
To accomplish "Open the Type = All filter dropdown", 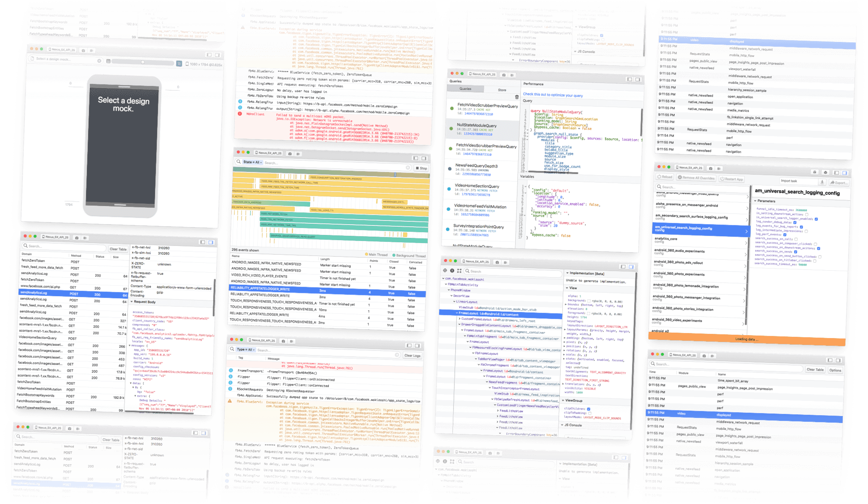I will [246, 349].
